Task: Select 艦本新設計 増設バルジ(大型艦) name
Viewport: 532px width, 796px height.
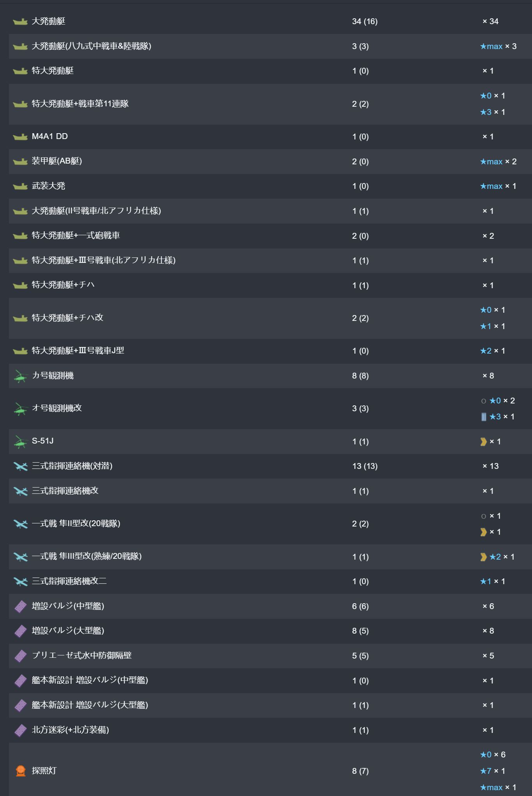Action: [x=90, y=705]
